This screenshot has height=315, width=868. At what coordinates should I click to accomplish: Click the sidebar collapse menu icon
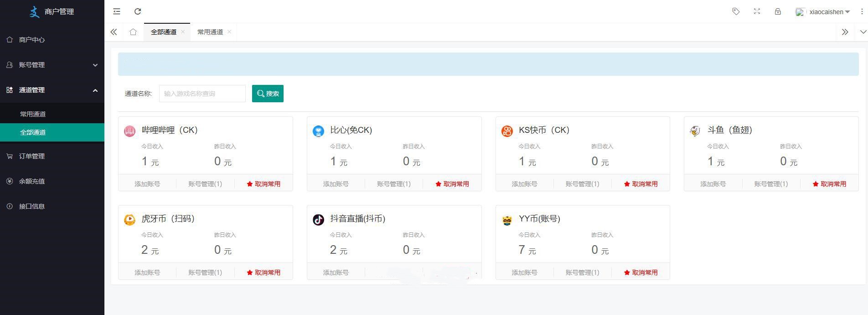click(117, 11)
